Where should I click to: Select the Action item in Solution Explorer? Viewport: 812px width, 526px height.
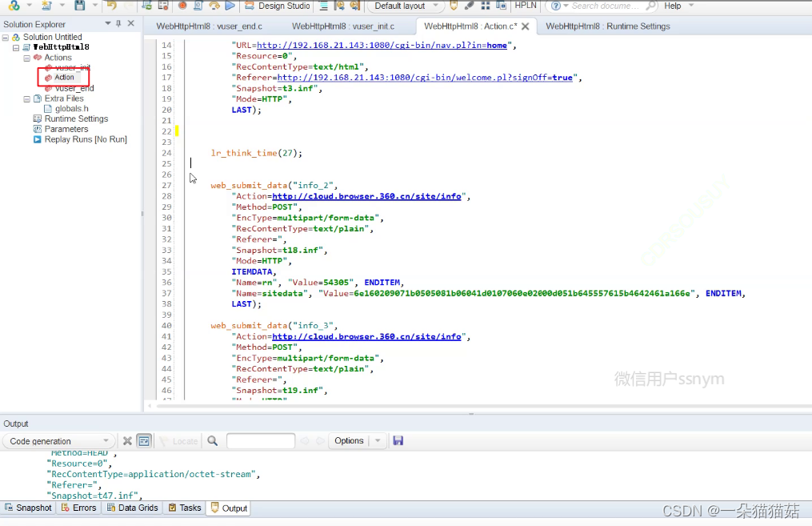tap(64, 77)
